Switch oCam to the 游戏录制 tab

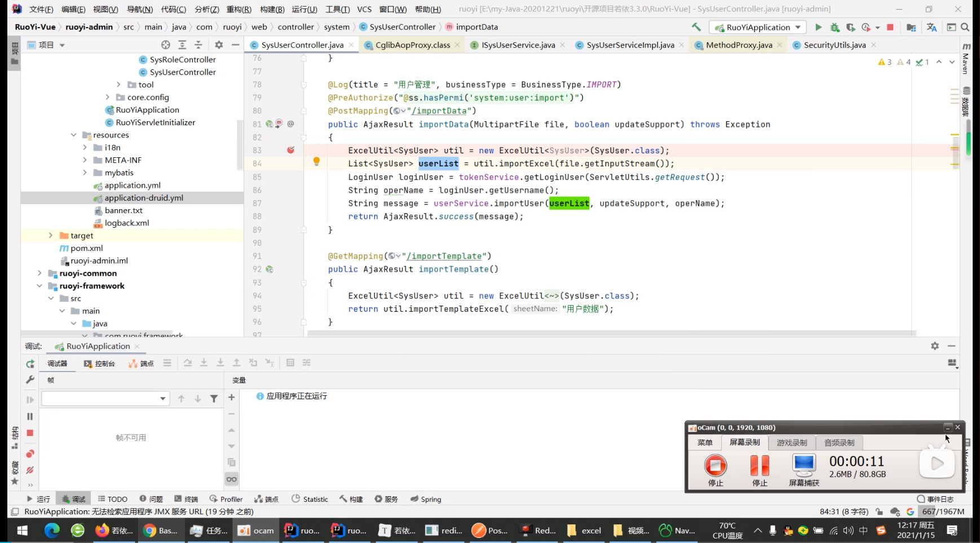click(x=792, y=443)
